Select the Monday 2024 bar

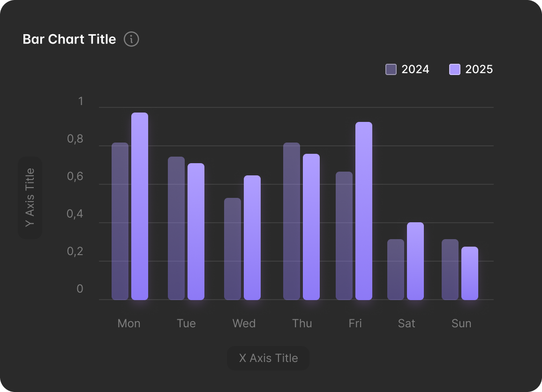[x=120, y=221]
